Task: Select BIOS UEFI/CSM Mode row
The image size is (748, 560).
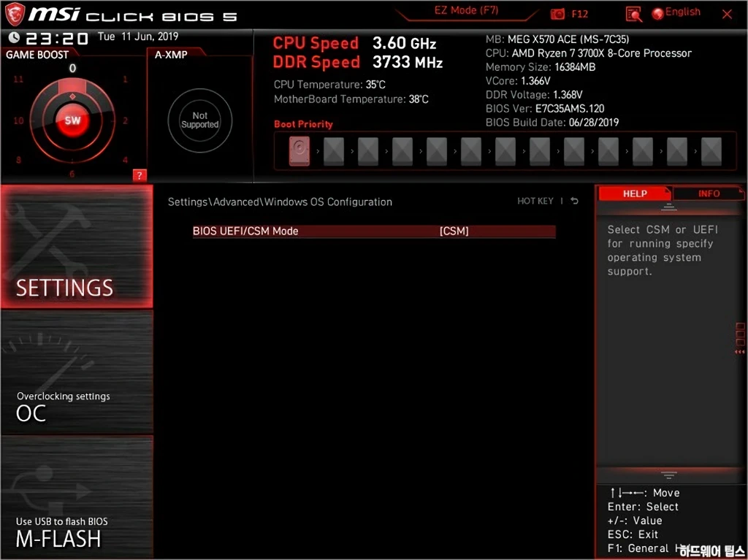Action: (374, 231)
